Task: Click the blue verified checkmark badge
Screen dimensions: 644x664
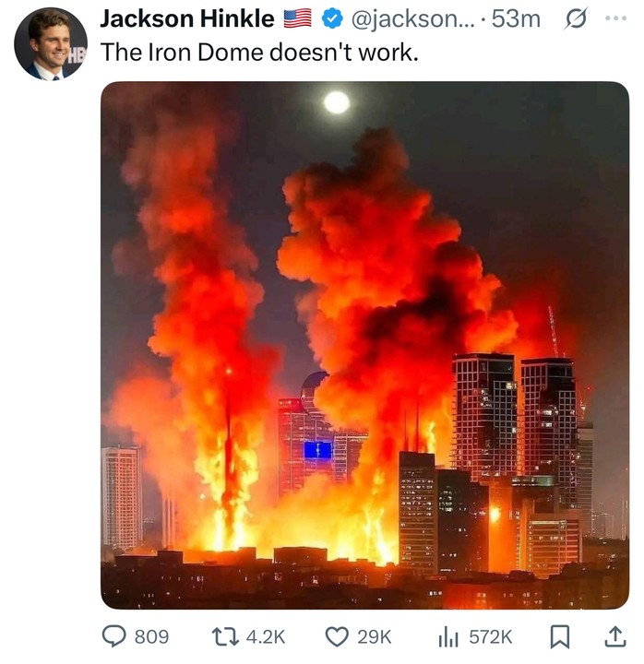Action: click(x=329, y=18)
